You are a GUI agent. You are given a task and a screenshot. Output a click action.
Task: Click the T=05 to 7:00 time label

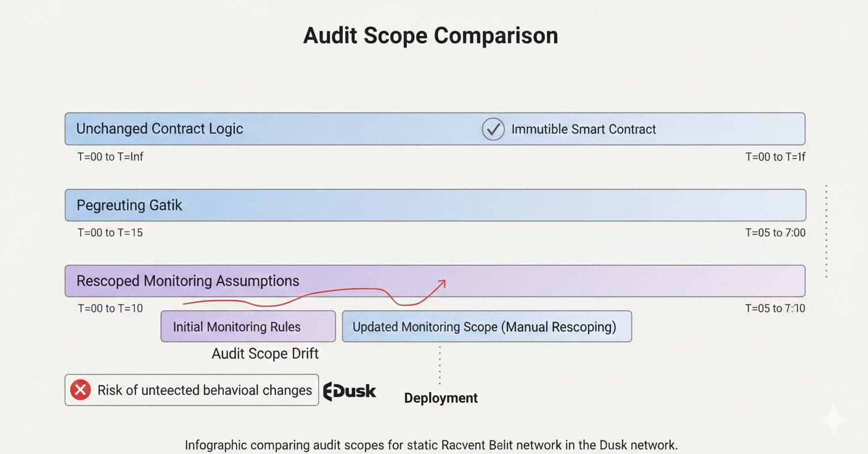click(x=775, y=233)
